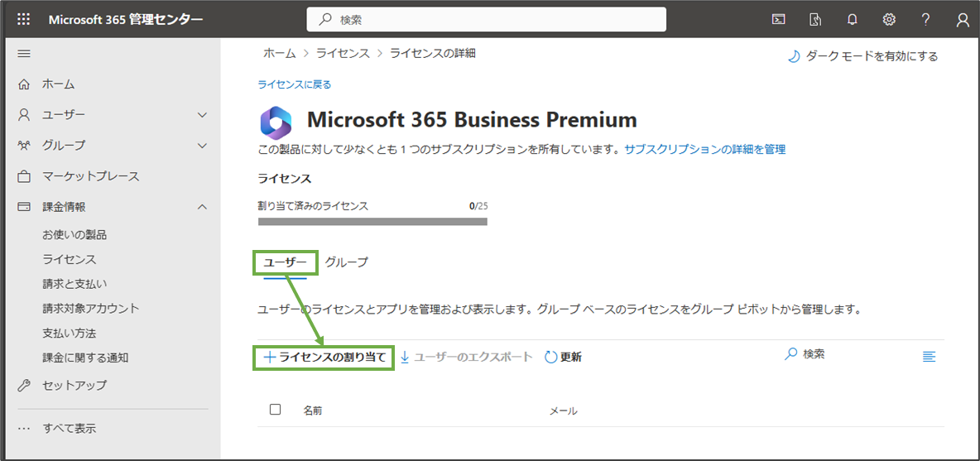Switch to the グループ tab
The width and height of the screenshot is (980, 461).
(347, 262)
